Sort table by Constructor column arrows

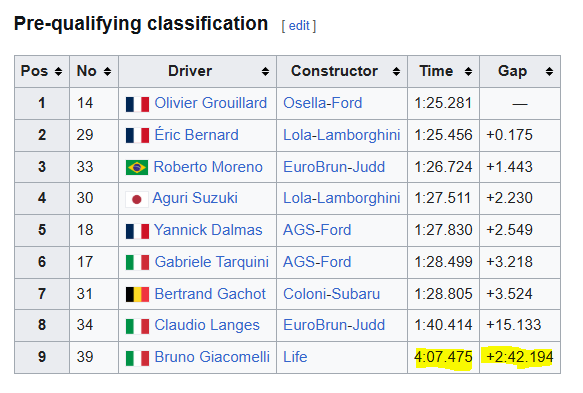396,71
